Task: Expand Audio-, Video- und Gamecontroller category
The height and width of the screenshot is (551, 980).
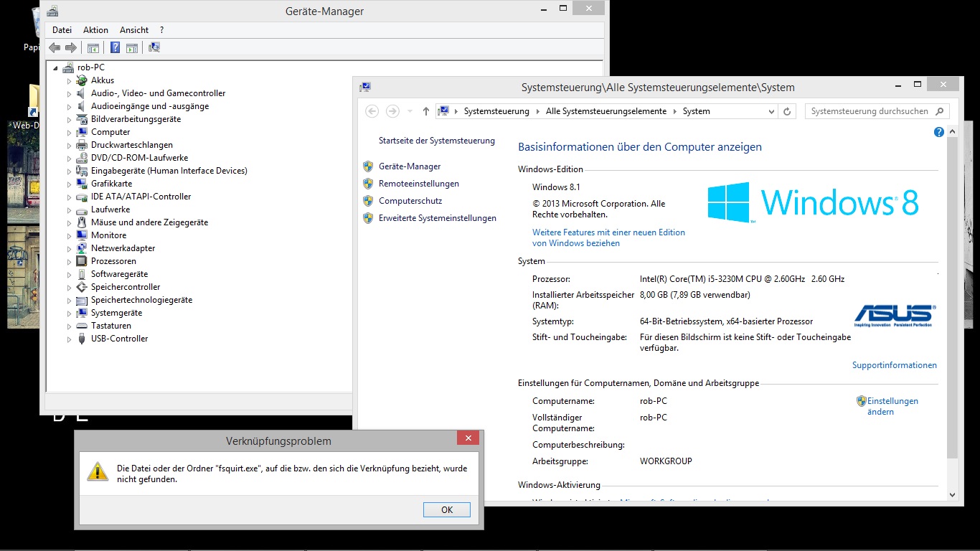Action: coord(70,94)
